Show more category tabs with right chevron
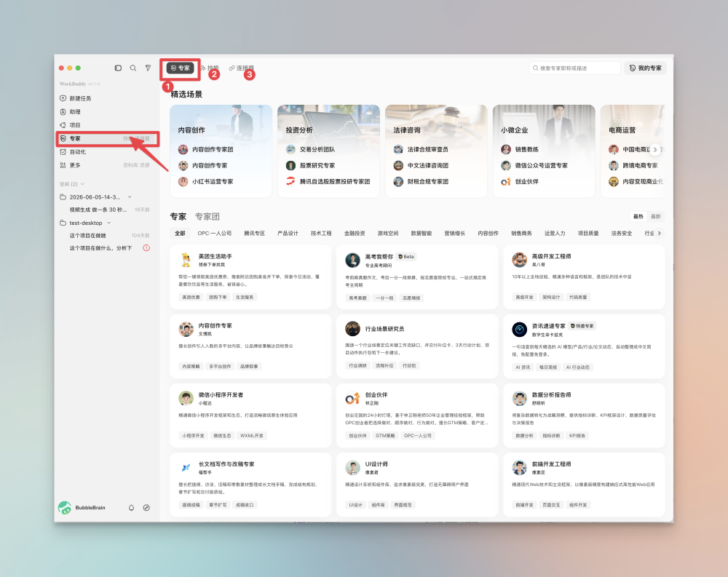The width and height of the screenshot is (728, 577). [x=660, y=233]
